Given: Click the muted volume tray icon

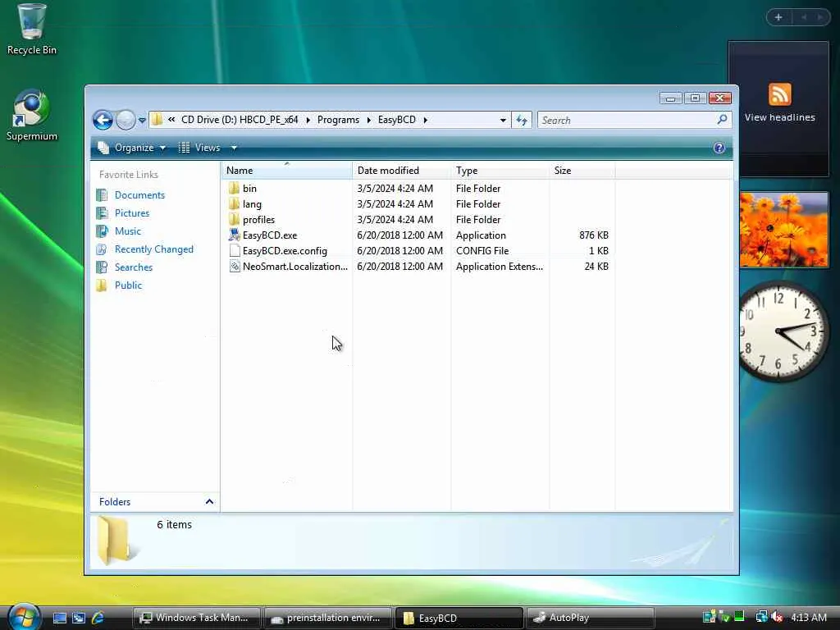Looking at the screenshot, I should [777, 617].
